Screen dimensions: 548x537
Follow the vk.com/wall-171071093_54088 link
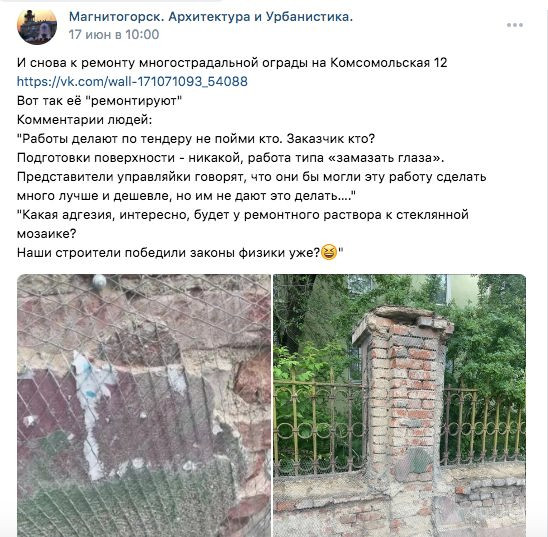(132, 81)
